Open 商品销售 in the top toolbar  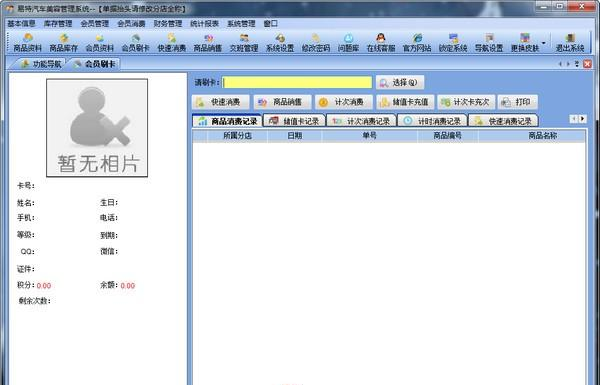click(x=208, y=42)
